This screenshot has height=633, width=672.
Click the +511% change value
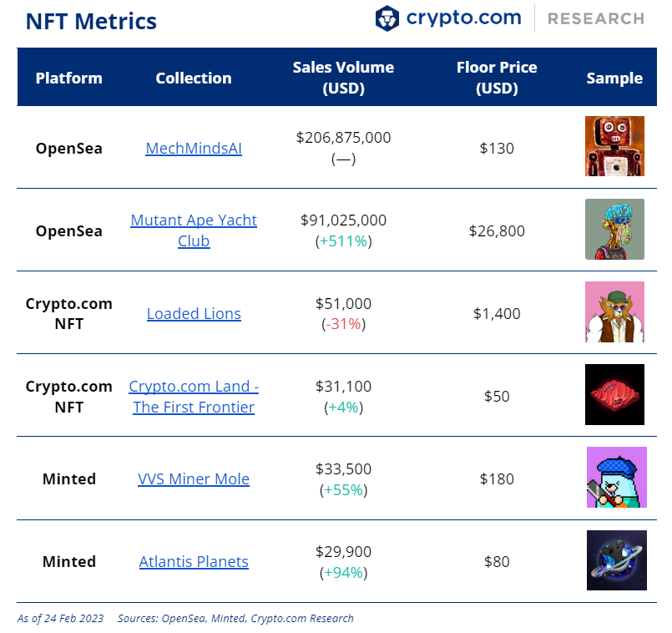point(343,241)
